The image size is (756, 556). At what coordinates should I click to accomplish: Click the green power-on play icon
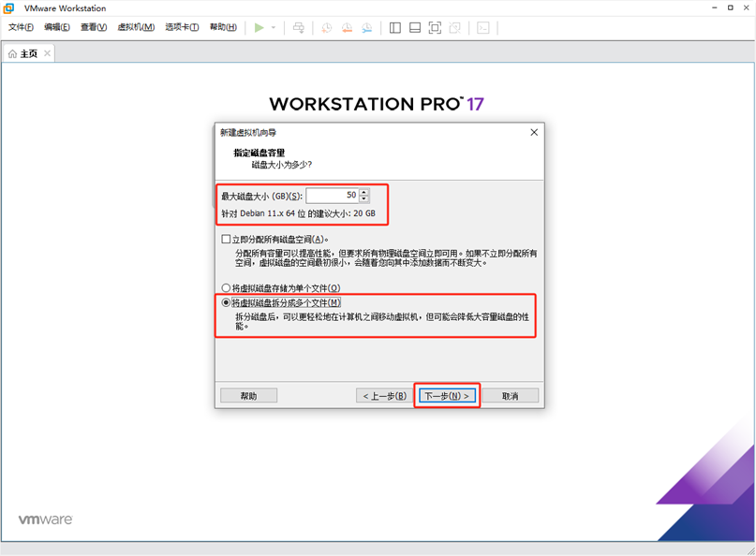(259, 27)
